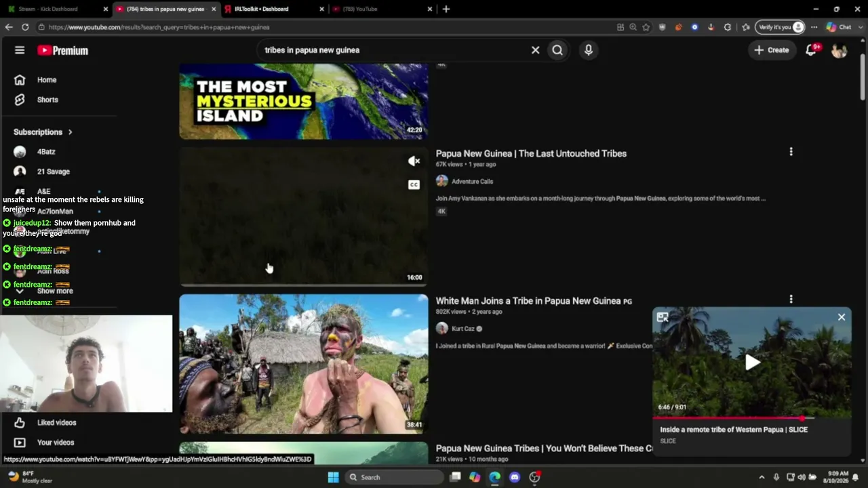Open Adventure Calls channel name link

point(472,182)
